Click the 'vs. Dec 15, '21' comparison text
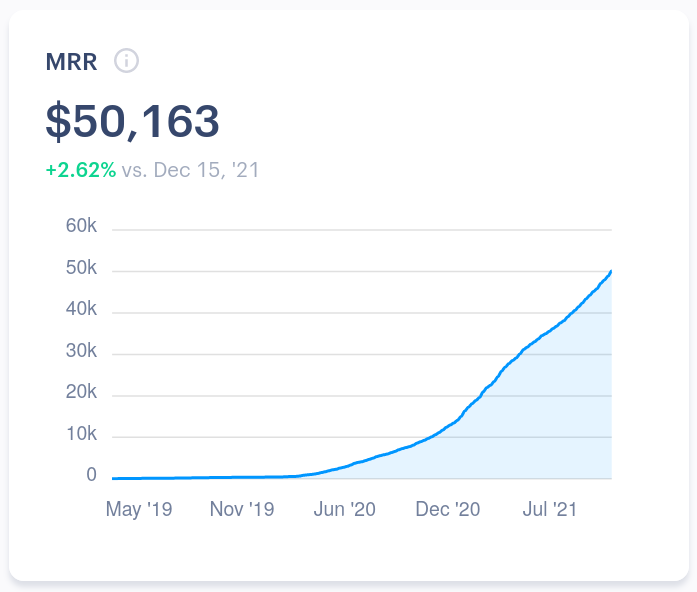The width and height of the screenshot is (697, 592). [190, 170]
